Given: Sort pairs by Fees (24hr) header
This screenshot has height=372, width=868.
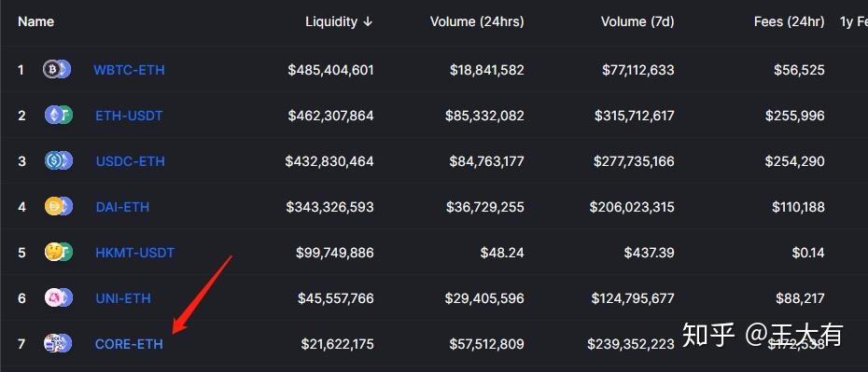Looking at the screenshot, I should tap(789, 21).
